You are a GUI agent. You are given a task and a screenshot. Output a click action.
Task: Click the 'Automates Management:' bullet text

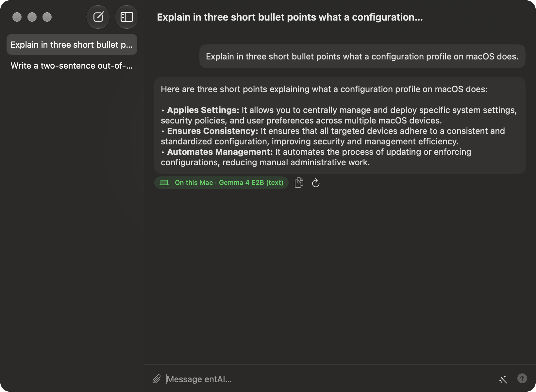click(220, 152)
